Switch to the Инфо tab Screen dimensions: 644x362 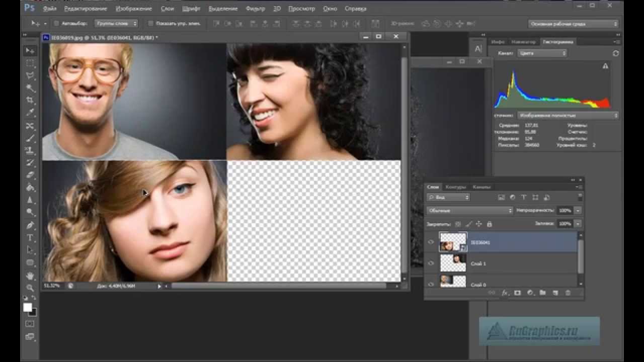pyautogui.click(x=497, y=42)
